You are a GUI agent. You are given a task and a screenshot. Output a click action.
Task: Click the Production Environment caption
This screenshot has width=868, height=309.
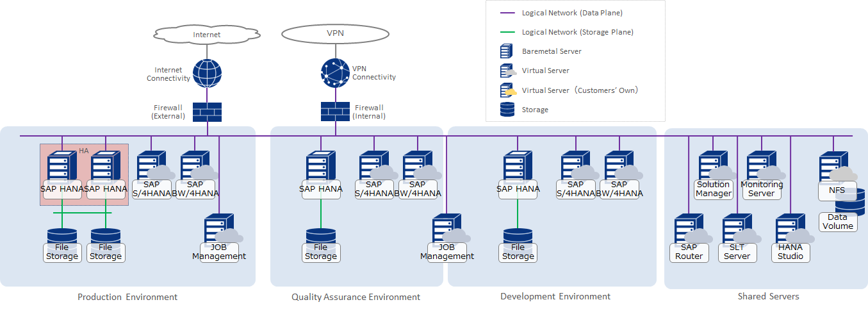[127, 297]
